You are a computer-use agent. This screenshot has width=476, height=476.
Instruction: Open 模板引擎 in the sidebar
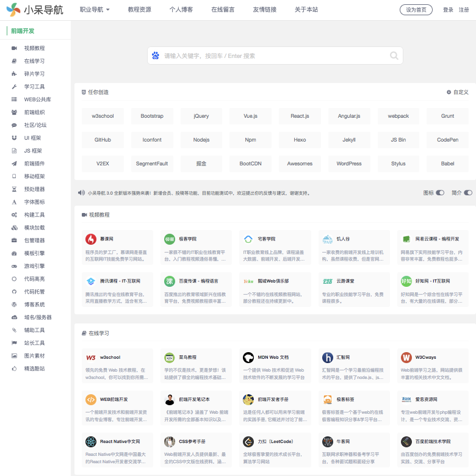coord(35,253)
